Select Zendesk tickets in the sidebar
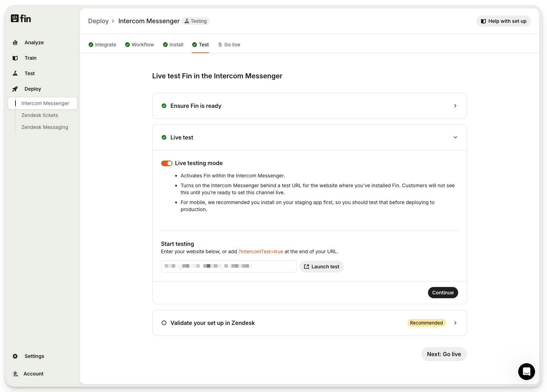Image resolution: width=547 pixels, height=392 pixels. (40, 115)
